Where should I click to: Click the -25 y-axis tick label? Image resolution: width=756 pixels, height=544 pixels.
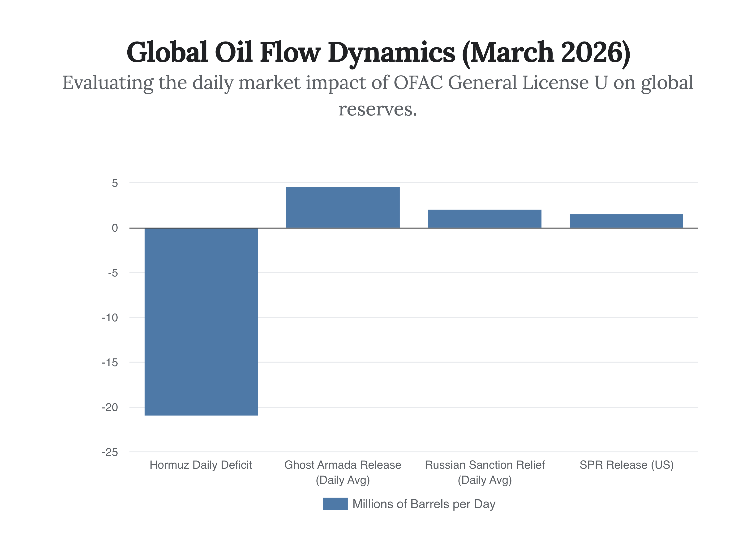point(110,452)
